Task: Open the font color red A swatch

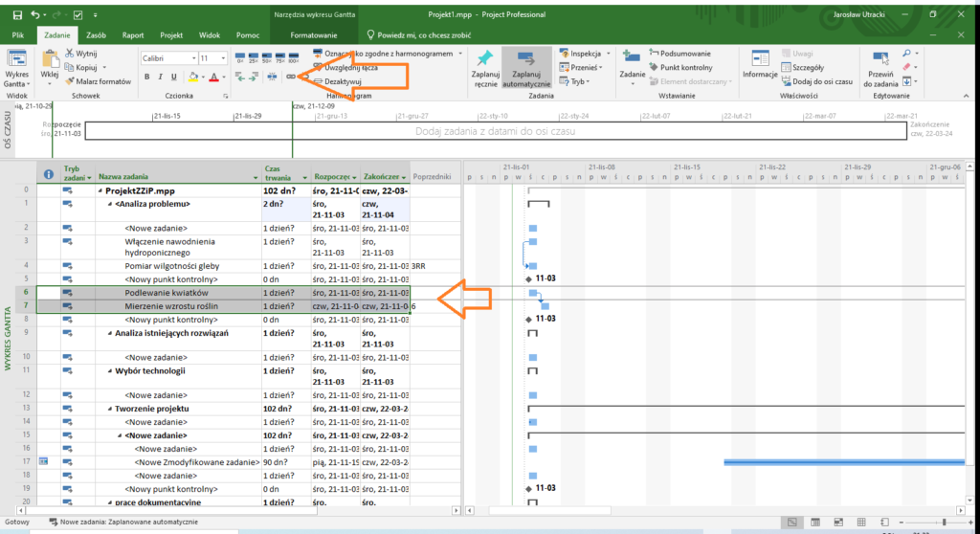Action: 213,77
